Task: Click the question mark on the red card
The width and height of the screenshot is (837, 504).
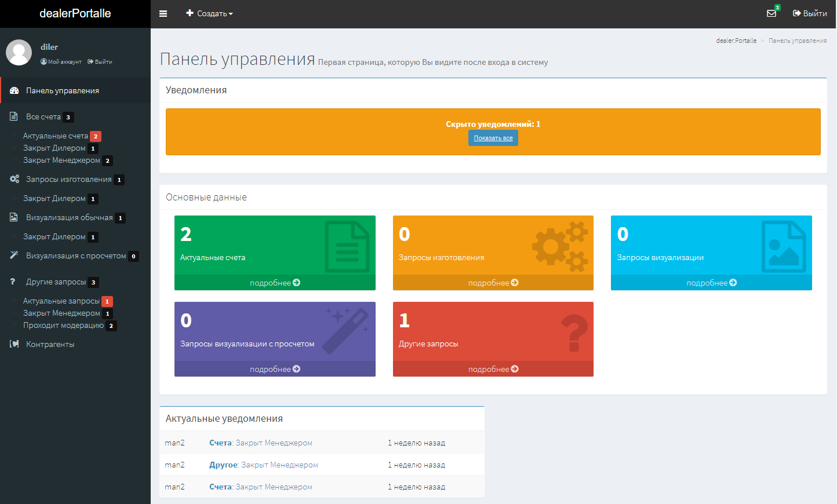Action: (574, 333)
